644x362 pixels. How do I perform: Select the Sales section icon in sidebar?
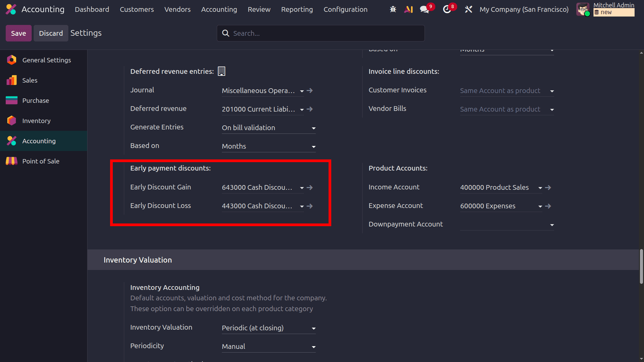(11, 80)
